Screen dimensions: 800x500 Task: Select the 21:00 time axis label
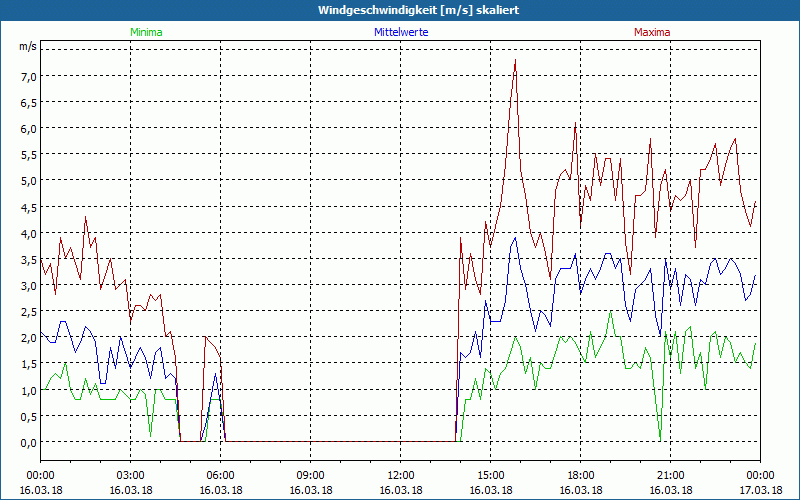click(670, 475)
